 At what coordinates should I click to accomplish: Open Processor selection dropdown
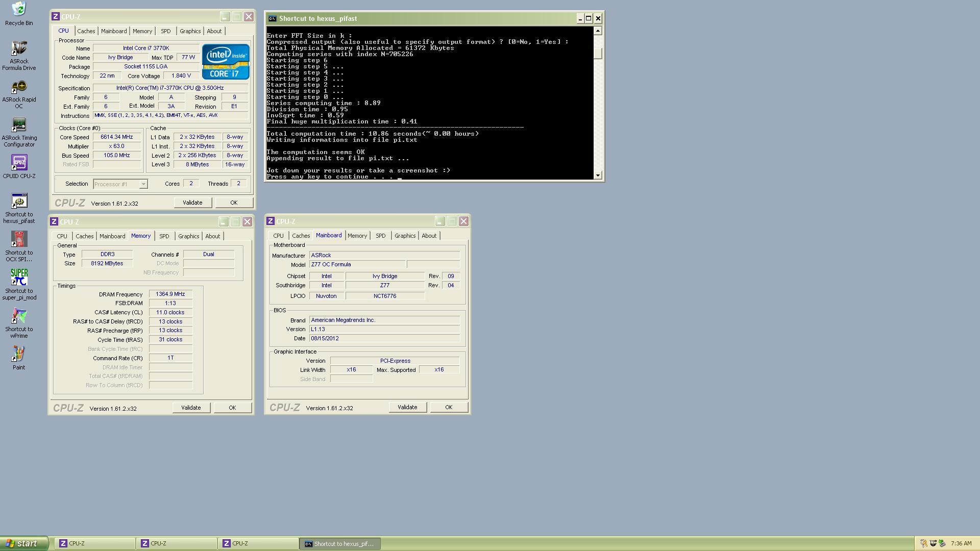tap(143, 184)
